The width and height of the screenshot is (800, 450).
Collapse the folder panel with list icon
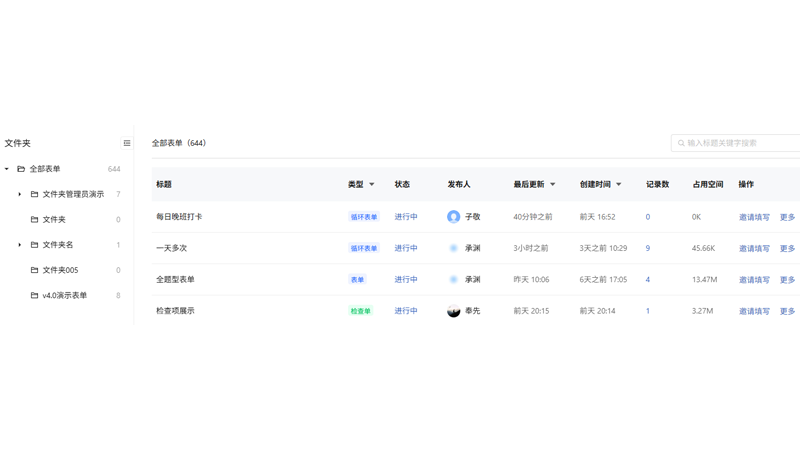point(127,143)
